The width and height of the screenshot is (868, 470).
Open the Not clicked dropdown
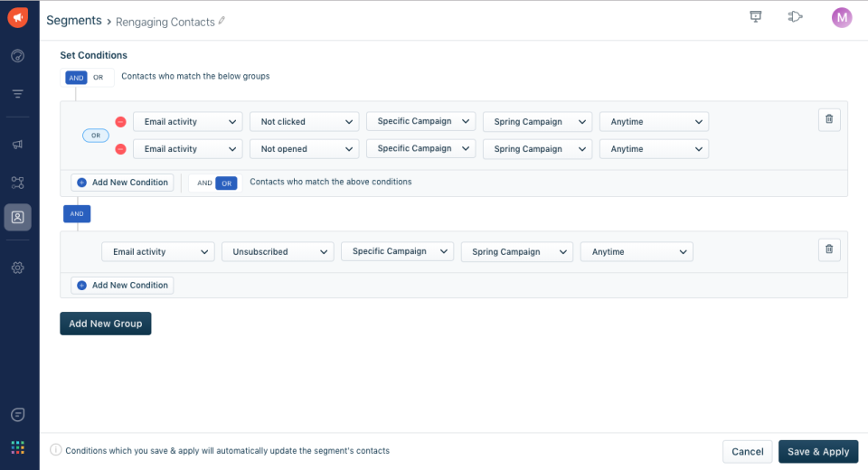305,122
